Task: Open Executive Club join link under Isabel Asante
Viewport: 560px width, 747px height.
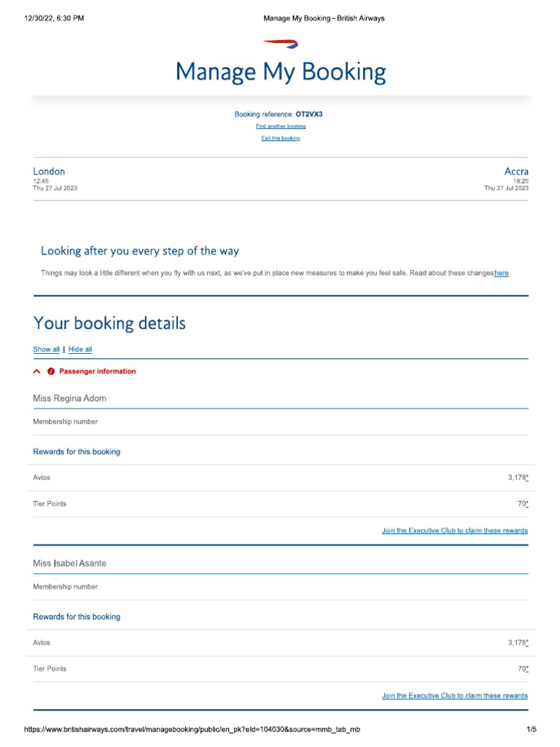Action: pos(454,695)
